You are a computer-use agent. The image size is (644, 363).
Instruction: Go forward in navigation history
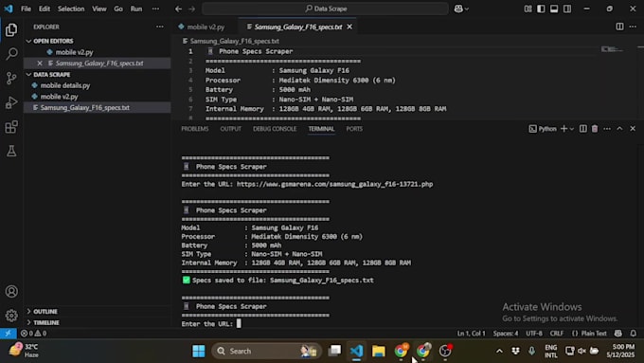[192, 9]
